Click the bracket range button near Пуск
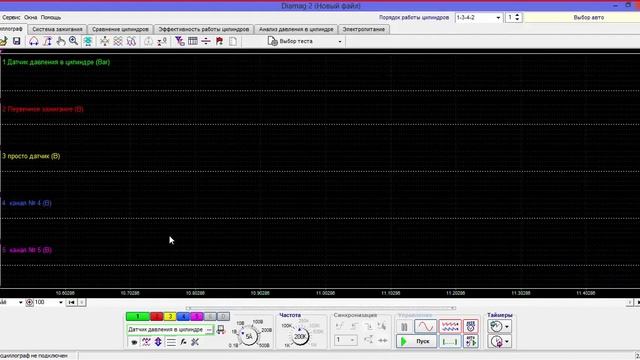The height and width of the screenshot is (360, 640). [449, 341]
